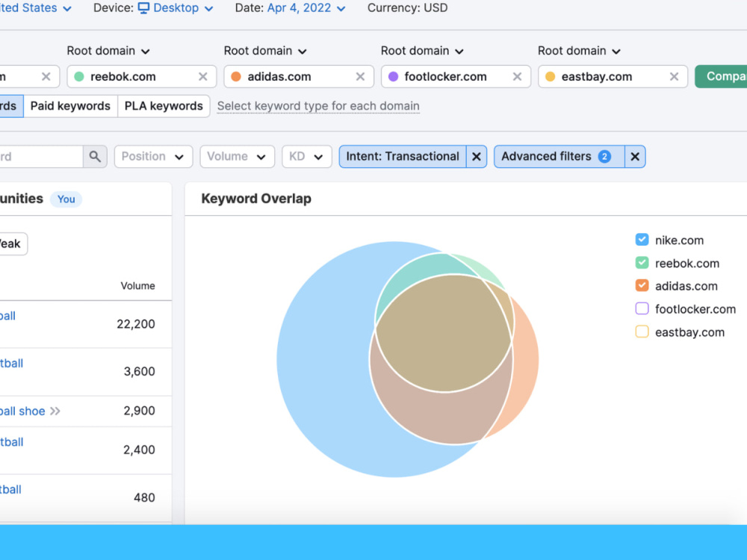Remove reebok.com domain with its X icon
The image size is (747, 560).
click(203, 77)
